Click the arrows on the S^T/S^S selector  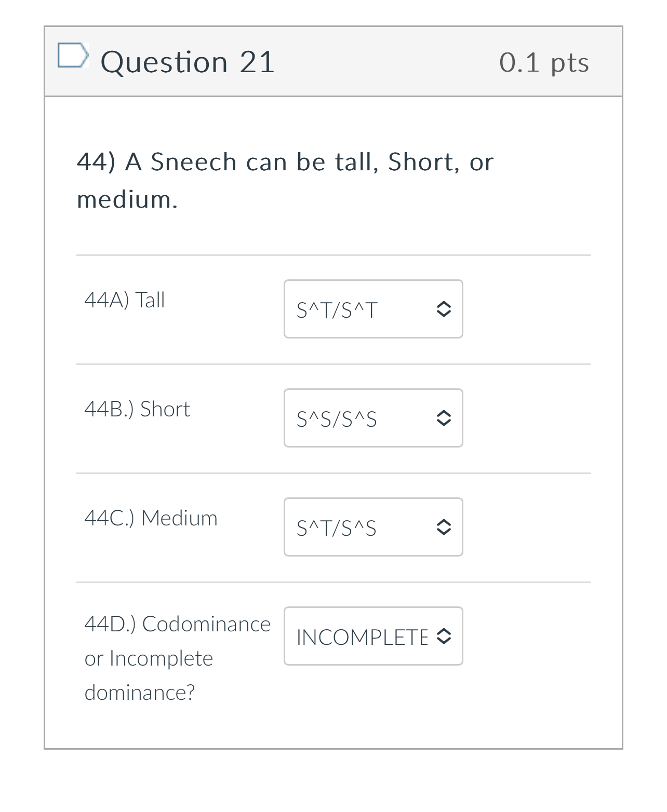[x=443, y=527]
